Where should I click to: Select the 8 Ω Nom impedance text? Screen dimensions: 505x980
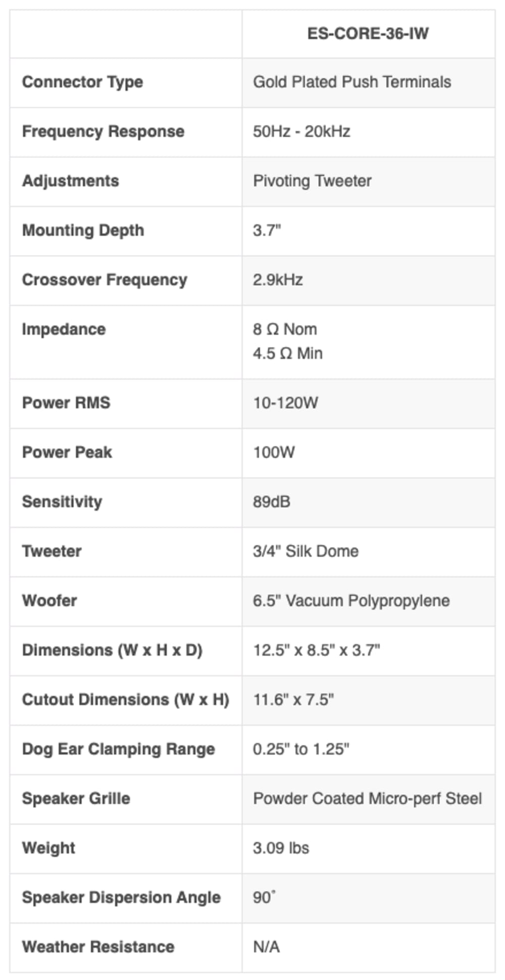285,329
